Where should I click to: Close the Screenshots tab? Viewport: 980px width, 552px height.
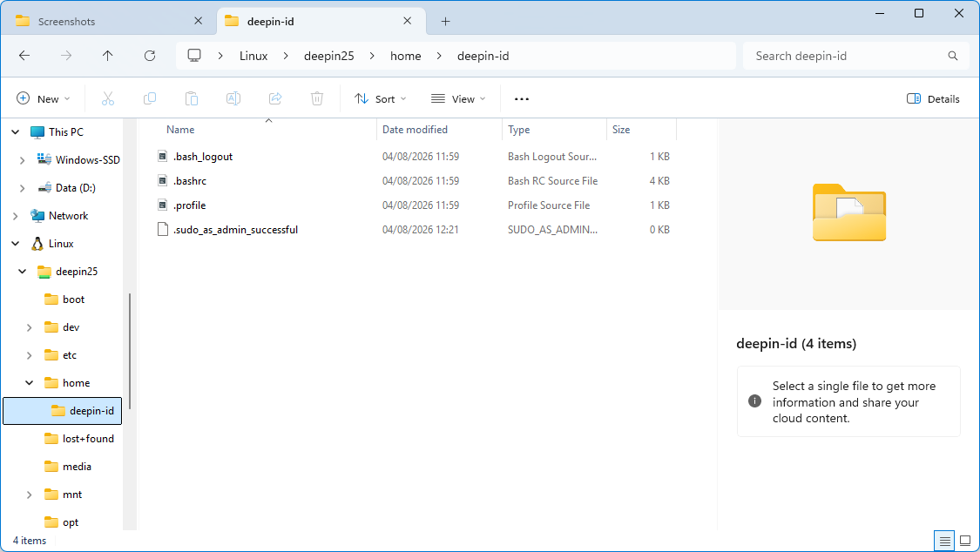(x=198, y=21)
